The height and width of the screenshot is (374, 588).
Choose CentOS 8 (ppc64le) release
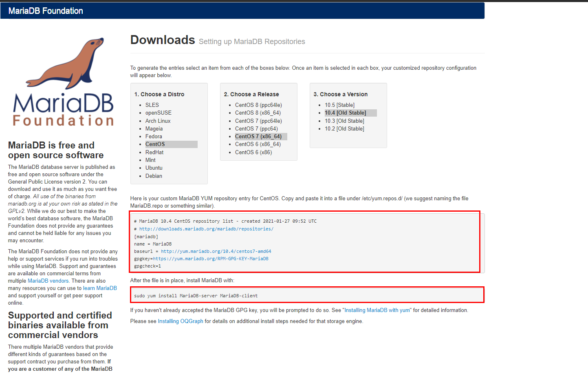tap(258, 105)
